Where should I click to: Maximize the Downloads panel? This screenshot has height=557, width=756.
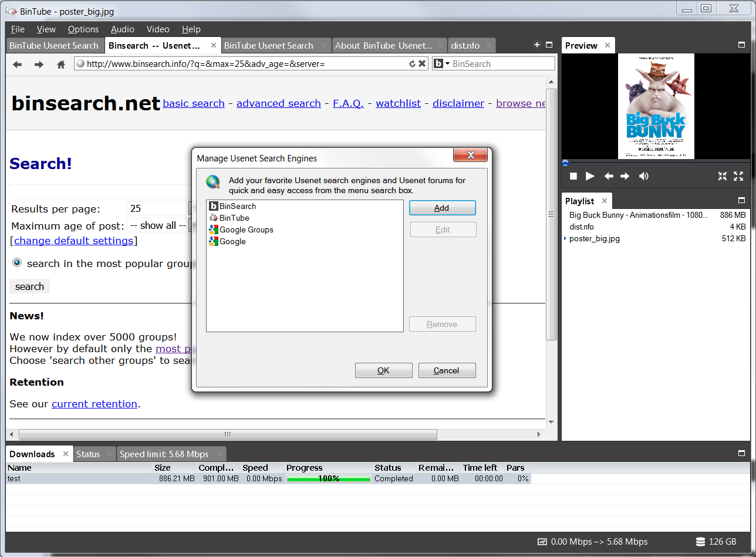pos(741,454)
